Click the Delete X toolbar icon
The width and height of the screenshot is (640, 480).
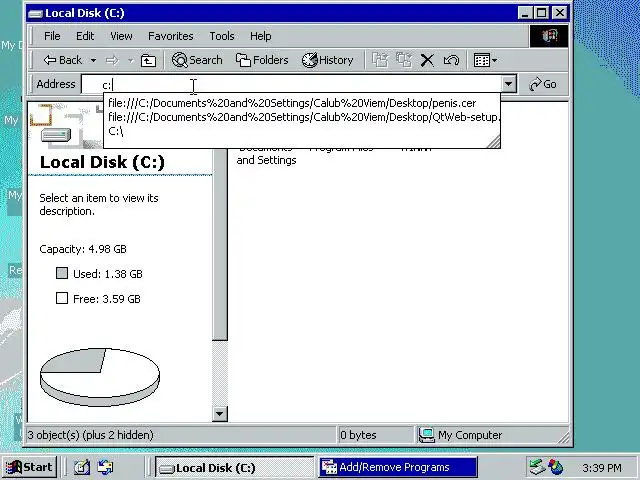[x=427, y=60]
